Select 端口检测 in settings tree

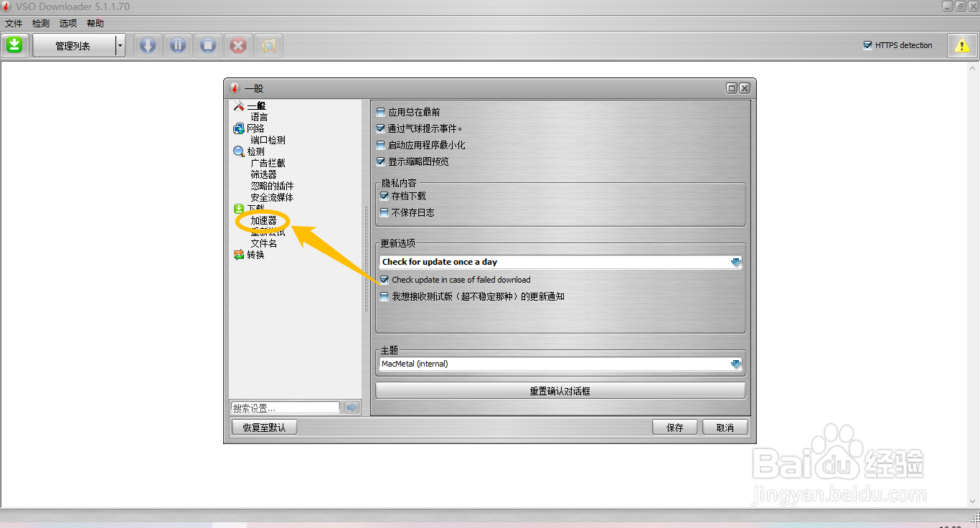click(x=268, y=140)
